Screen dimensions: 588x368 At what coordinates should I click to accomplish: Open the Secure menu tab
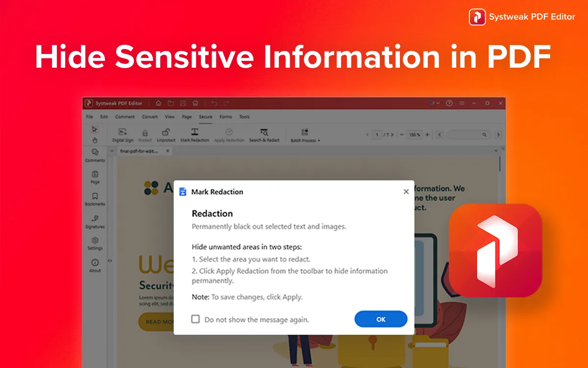click(205, 117)
